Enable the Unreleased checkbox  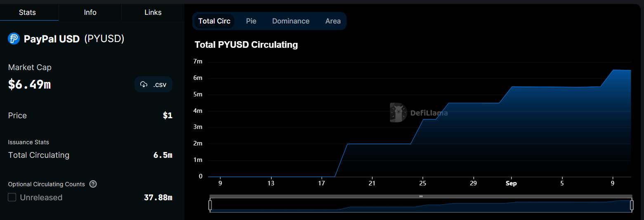coord(12,197)
